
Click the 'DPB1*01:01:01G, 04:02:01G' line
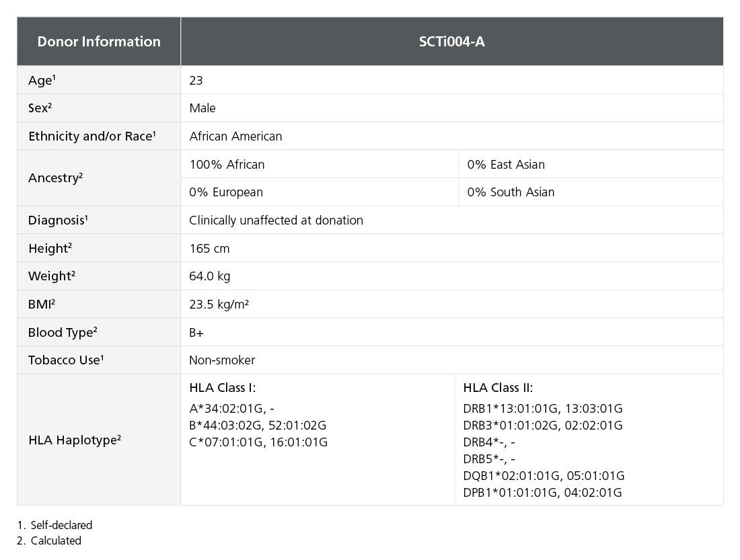tap(542, 493)
